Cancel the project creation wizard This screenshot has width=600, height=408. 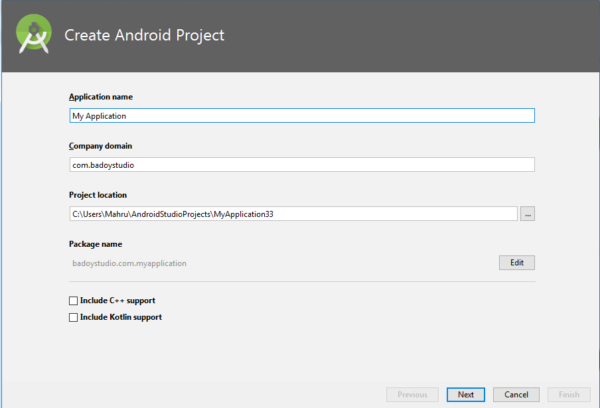pos(517,394)
